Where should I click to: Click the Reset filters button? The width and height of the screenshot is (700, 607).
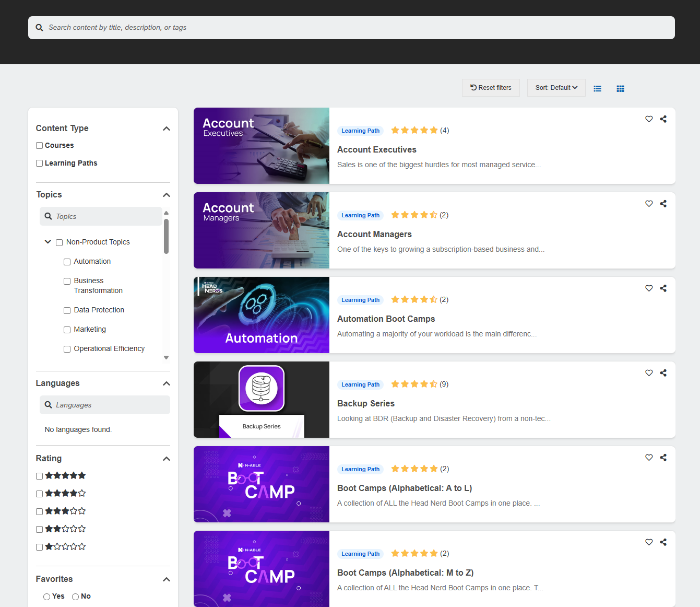[x=491, y=88]
